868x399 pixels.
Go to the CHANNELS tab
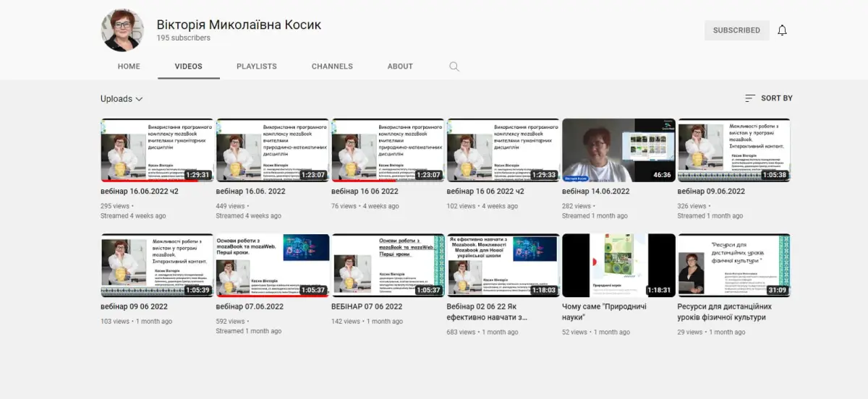coord(332,66)
